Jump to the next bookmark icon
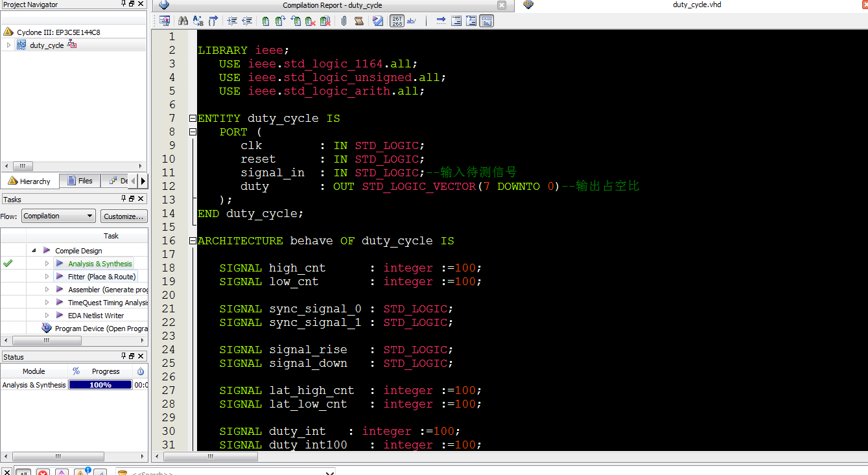This screenshot has height=475, width=868. [280, 21]
